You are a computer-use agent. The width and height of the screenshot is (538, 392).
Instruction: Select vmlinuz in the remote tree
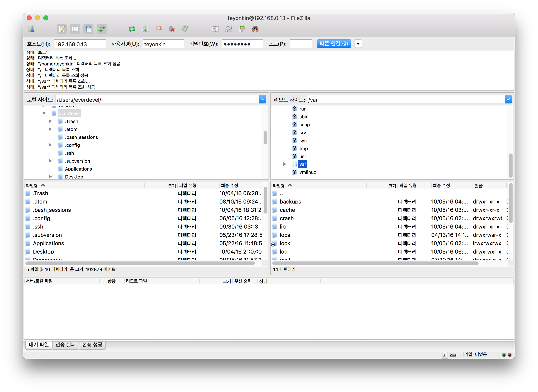[308, 172]
